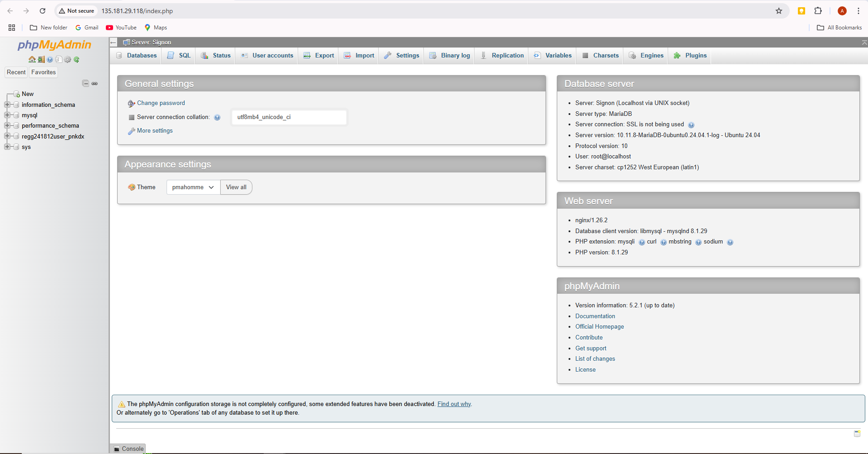
Task: Expand the mysql database tree node
Action: [7, 115]
